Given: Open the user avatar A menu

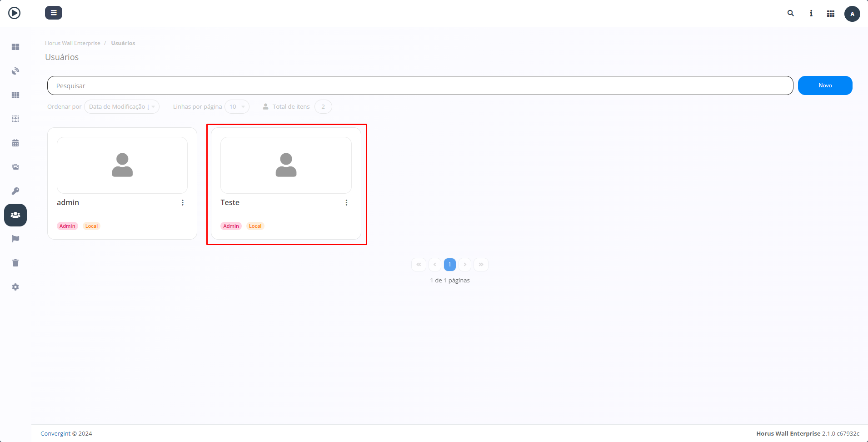Looking at the screenshot, I should click(852, 14).
